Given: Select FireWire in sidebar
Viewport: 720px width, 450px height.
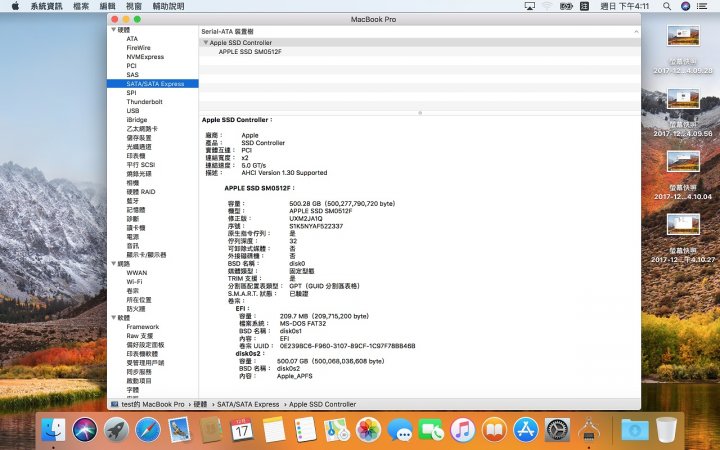Looking at the screenshot, I should 138,48.
